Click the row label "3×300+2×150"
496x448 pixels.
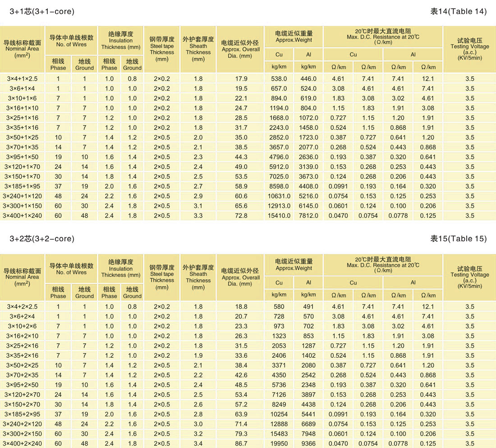[22, 434]
